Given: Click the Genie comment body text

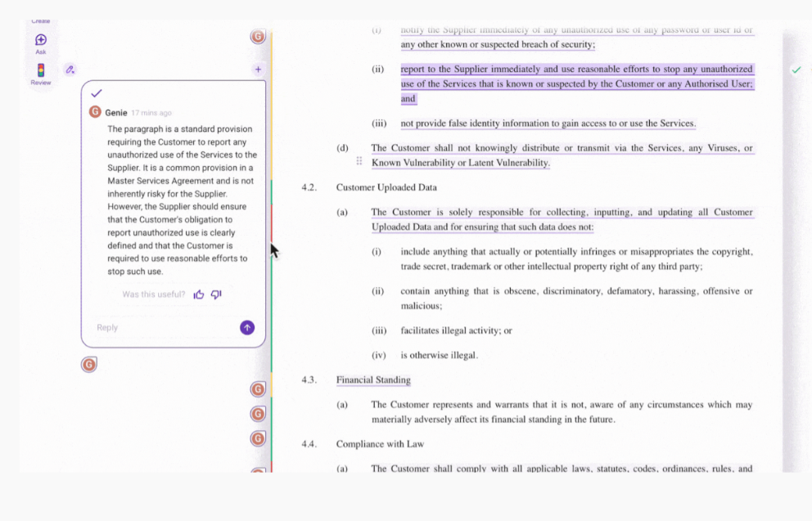Looking at the screenshot, I should coord(183,200).
